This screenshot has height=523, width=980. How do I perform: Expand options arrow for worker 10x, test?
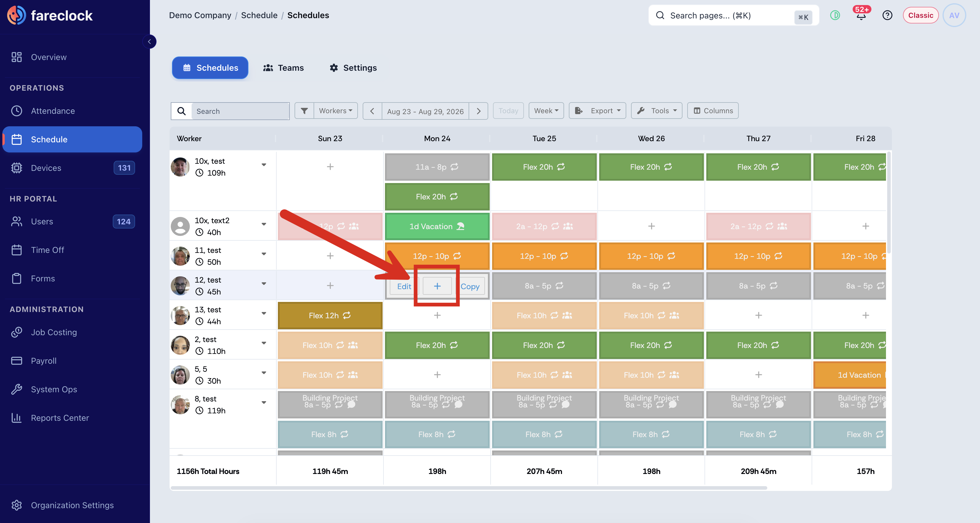click(264, 165)
